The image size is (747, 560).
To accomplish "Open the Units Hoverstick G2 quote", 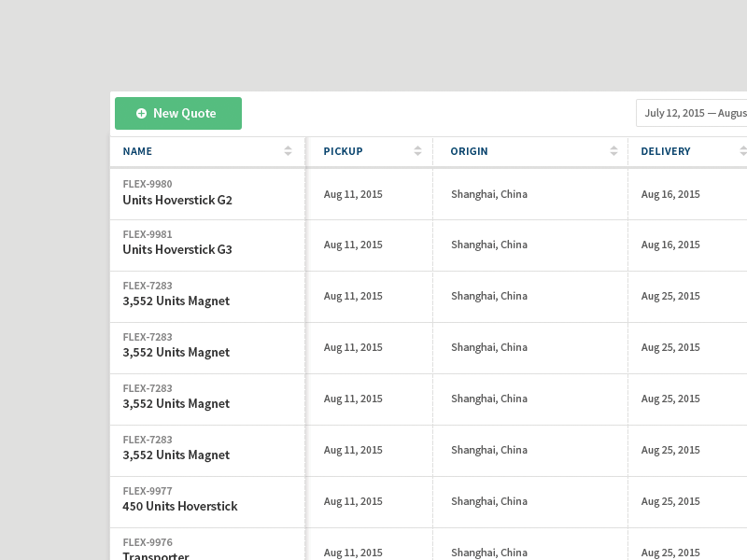I will (x=177, y=200).
